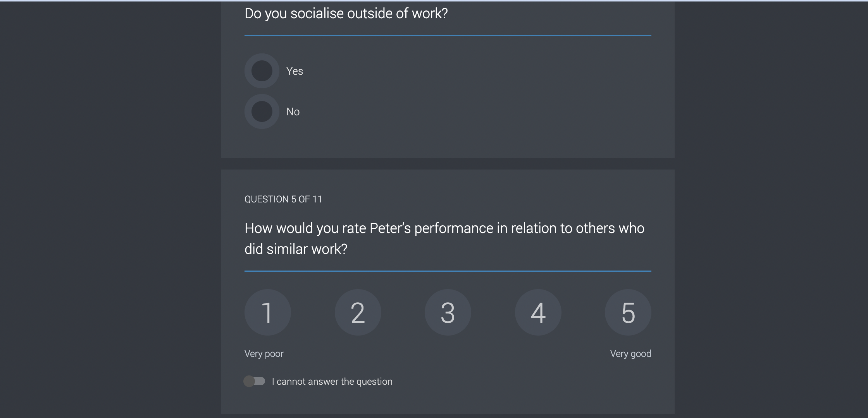Enable the 'I cannot answer the question' toggle
Viewport: 868px width, 418px height.
[255, 381]
